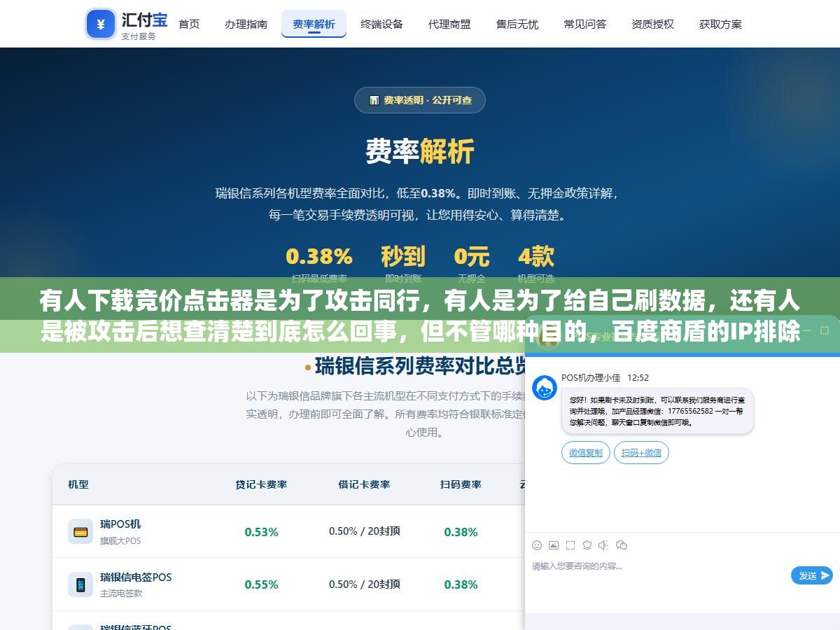Image resolution: width=840 pixels, height=630 pixels.
Task: Click the 0.55% credit rate for 瑞银信电签POS
Action: click(261, 584)
